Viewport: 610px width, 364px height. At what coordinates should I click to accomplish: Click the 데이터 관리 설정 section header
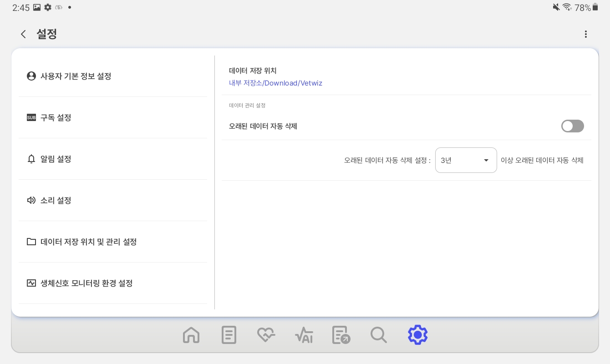click(247, 105)
